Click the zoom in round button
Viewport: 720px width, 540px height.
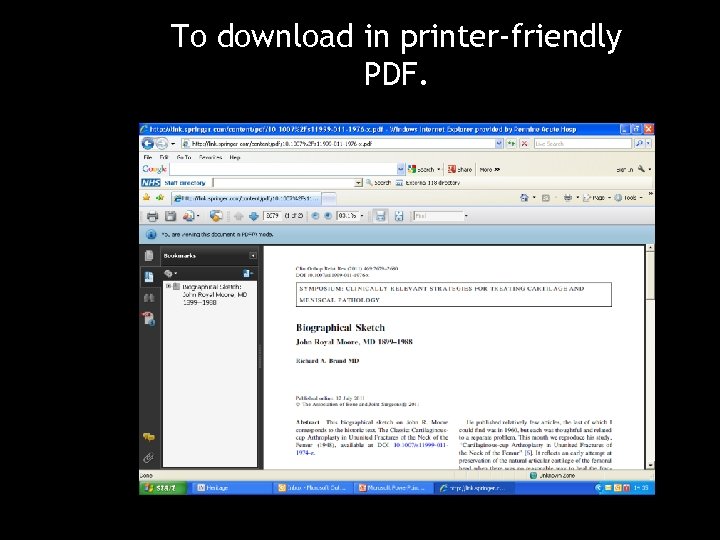point(328,216)
